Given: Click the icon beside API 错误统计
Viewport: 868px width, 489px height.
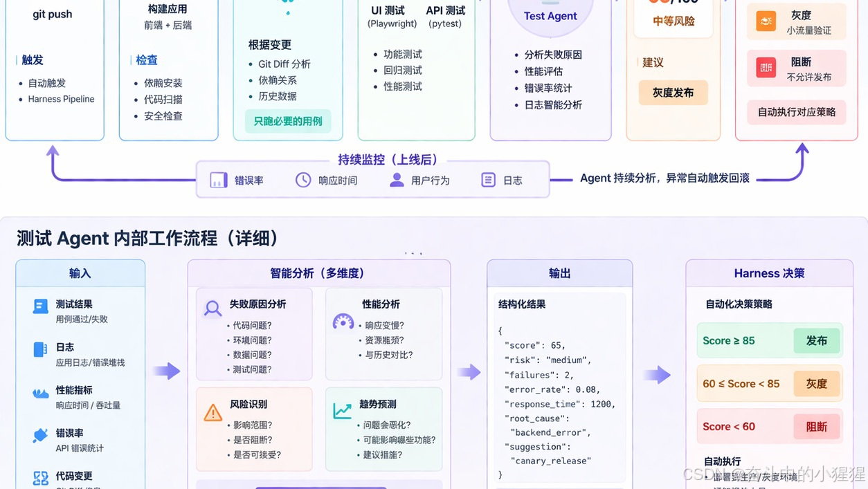Looking at the screenshot, I should coord(40,435).
